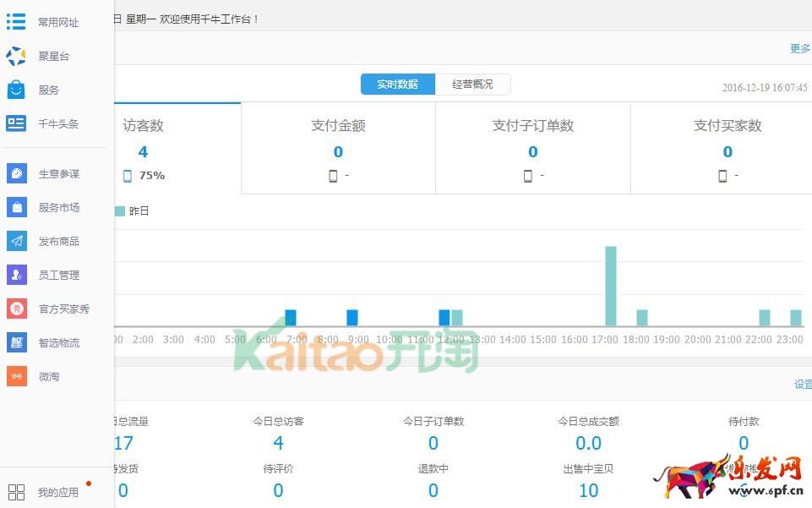Click the 支付金额 stat panel
Image resolution: width=812 pixels, height=508 pixels.
click(338, 148)
